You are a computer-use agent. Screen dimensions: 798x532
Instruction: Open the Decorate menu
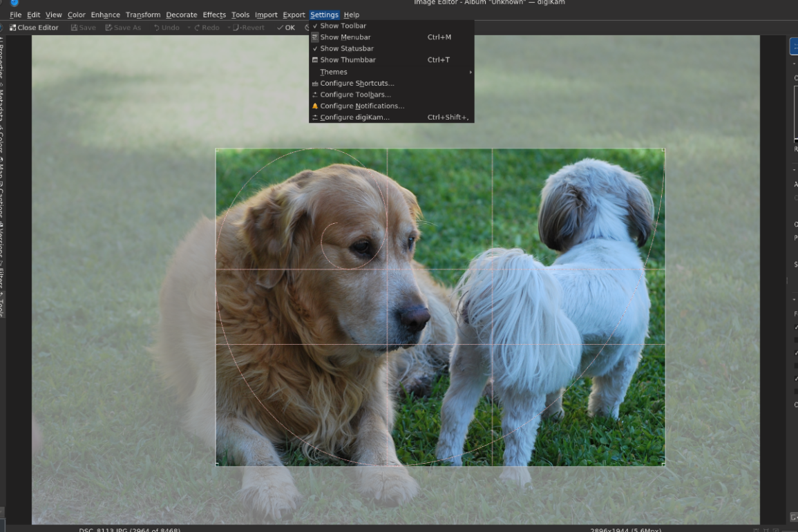coord(182,15)
